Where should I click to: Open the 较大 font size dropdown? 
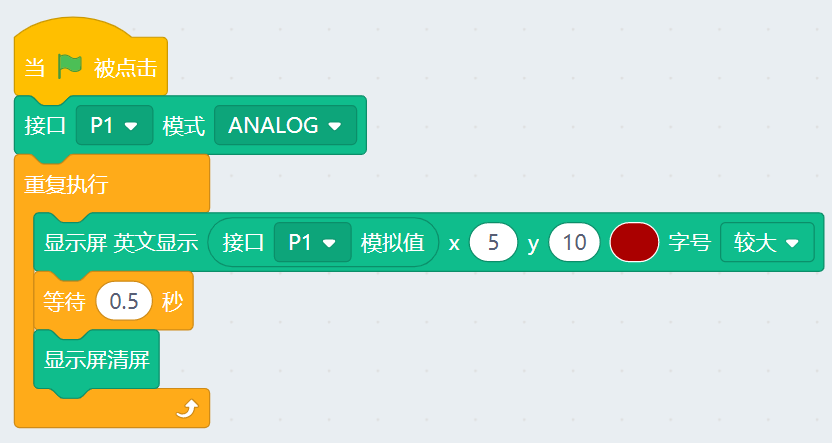[767, 242]
